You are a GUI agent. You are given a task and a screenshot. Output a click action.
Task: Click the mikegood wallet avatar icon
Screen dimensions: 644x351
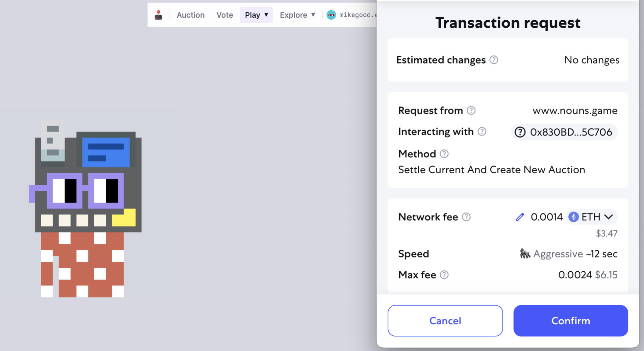coord(331,15)
